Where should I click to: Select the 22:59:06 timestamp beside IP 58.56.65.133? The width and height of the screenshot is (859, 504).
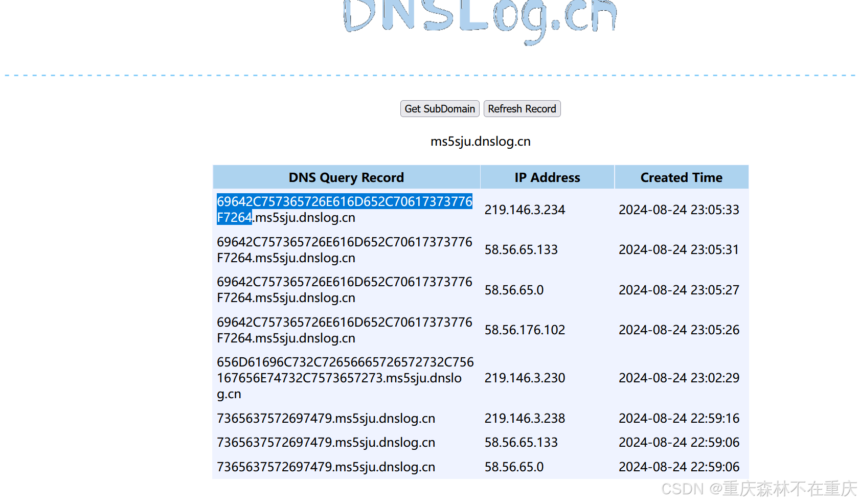click(679, 443)
